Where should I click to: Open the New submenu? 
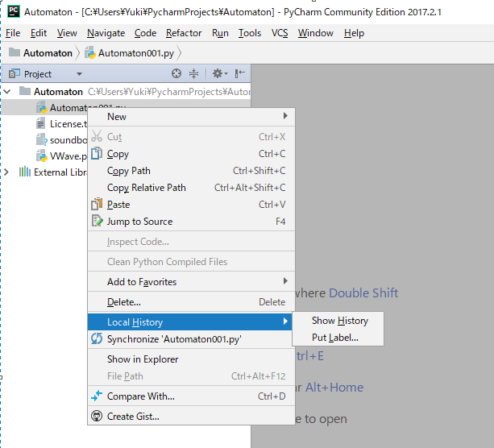pyautogui.click(x=191, y=116)
